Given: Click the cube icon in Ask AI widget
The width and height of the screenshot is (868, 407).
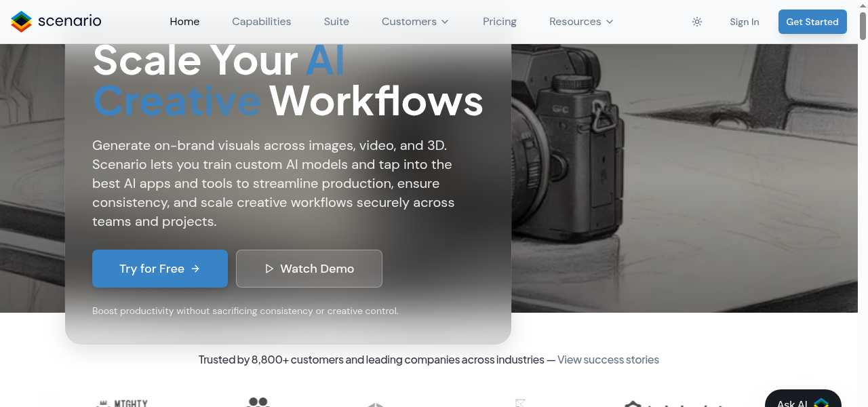Looking at the screenshot, I should [x=821, y=403].
